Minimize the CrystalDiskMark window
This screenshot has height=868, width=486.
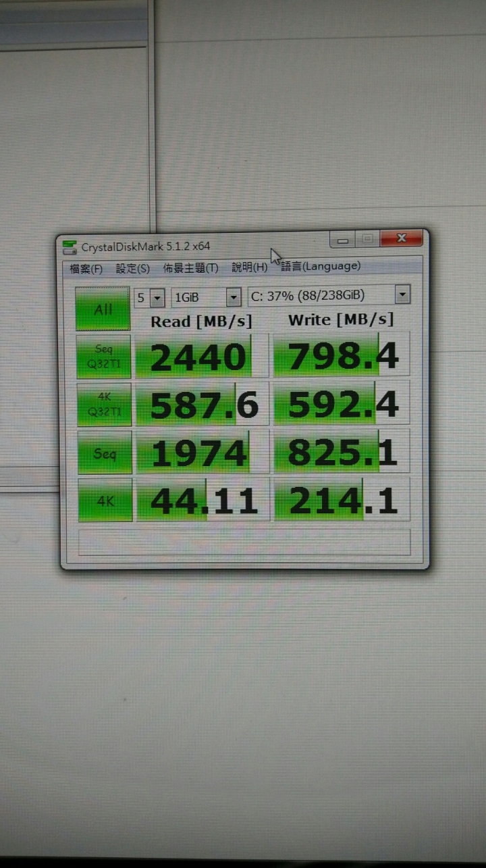pos(343,239)
